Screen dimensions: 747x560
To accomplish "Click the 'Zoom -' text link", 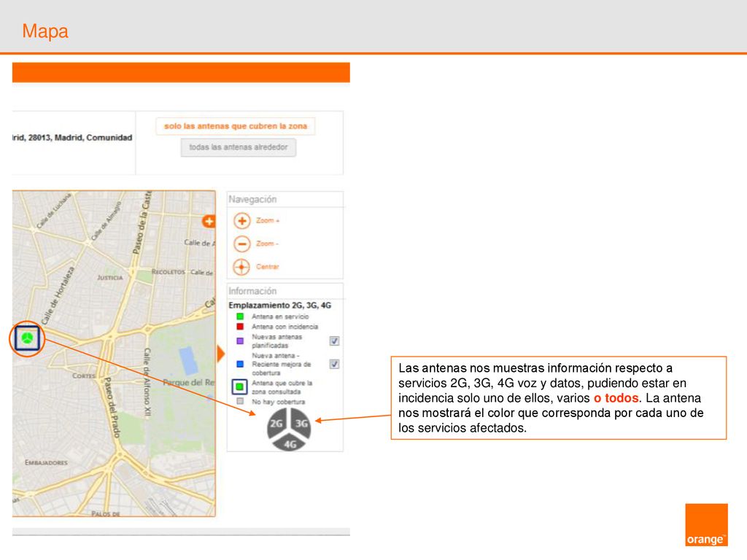I will click(x=267, y=244).
